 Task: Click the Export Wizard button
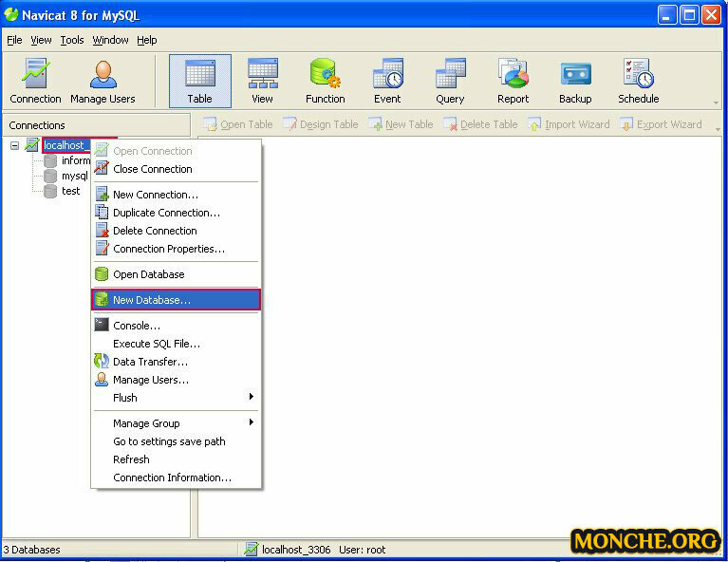click(660, 124)
